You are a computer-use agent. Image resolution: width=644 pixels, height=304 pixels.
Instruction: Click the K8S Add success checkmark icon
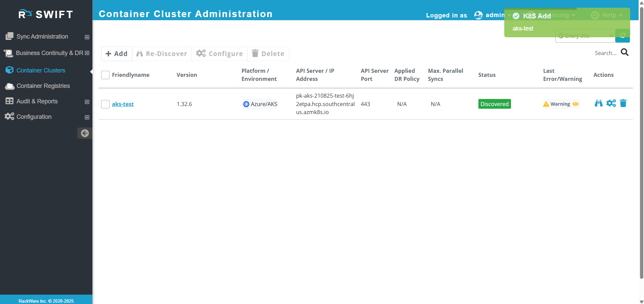point(516,16)
